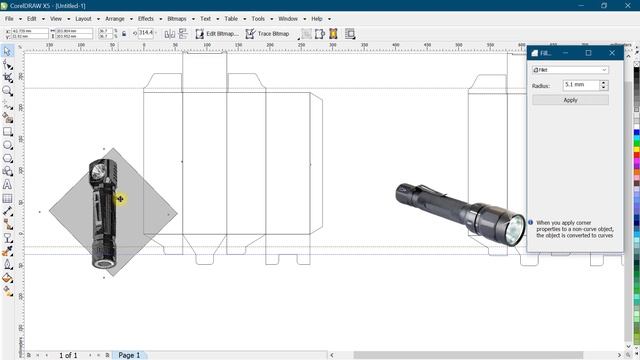Open the Window menu
640x360 pixels.
tap(288, 19)
